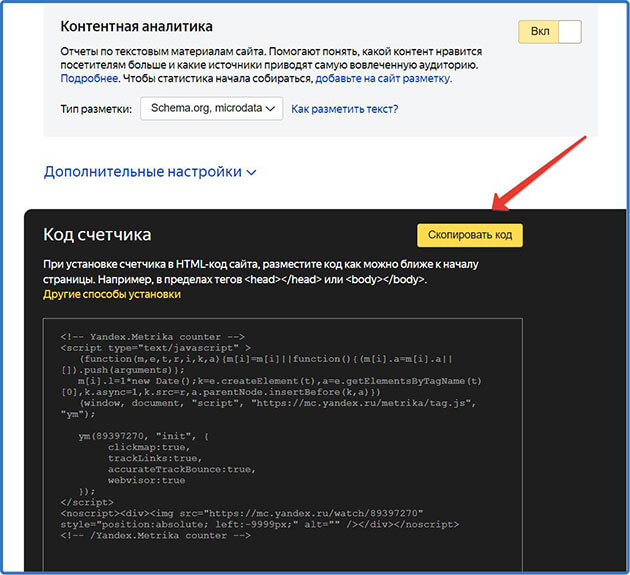This screenshot has width=630, height=575.
Task: Click the Скопировать код button
Action: [x=470, y=235]
